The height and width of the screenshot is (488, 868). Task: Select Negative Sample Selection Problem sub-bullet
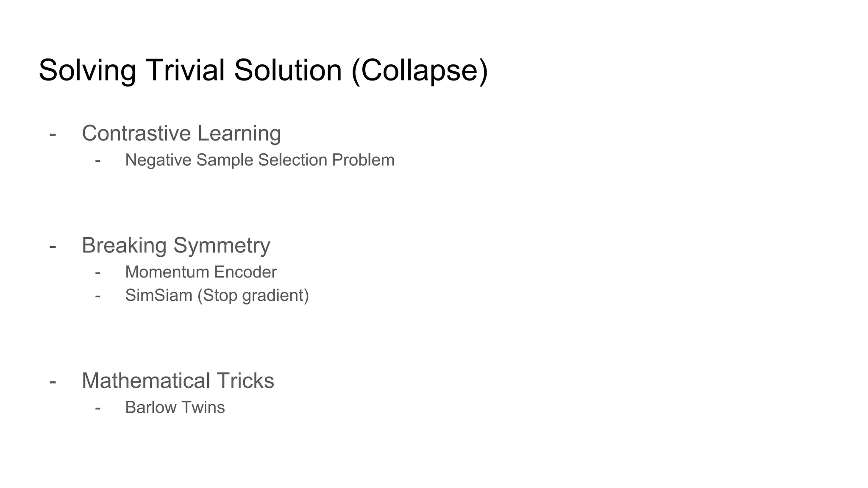point(260,160)
